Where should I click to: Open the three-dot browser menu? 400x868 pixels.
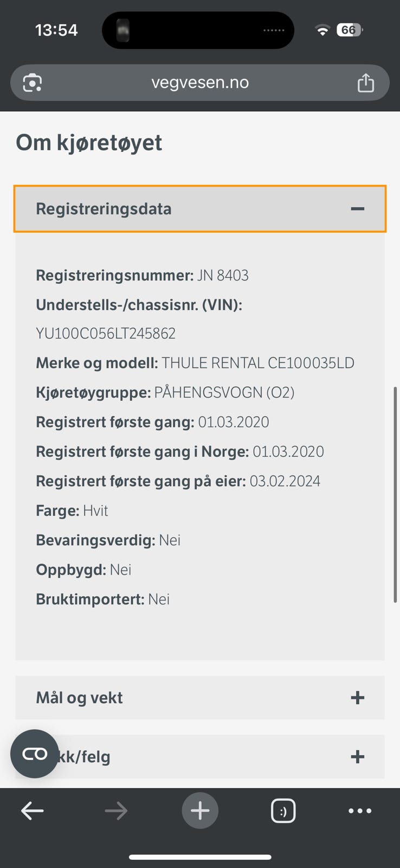pyautogui.click(x=360, y=811)
